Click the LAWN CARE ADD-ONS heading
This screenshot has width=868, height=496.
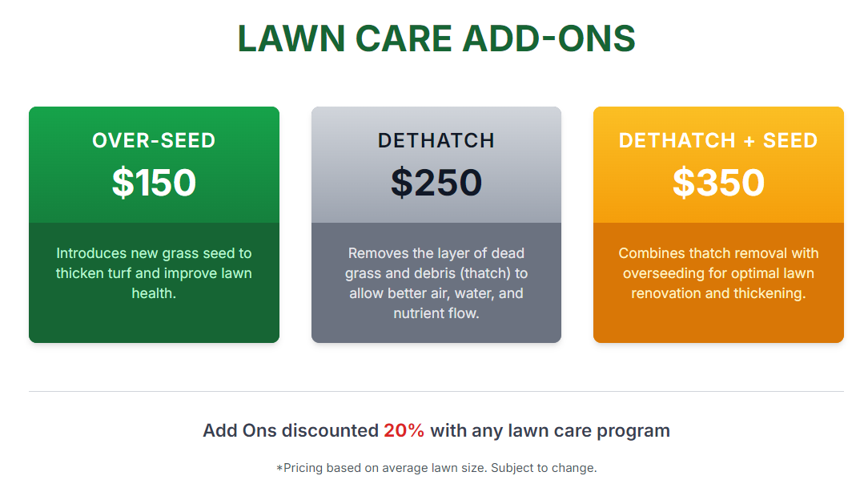click(436, 38)
